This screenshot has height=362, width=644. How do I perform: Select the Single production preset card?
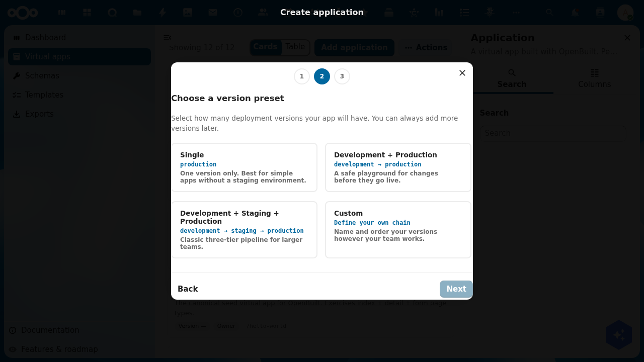click(244, 167)
